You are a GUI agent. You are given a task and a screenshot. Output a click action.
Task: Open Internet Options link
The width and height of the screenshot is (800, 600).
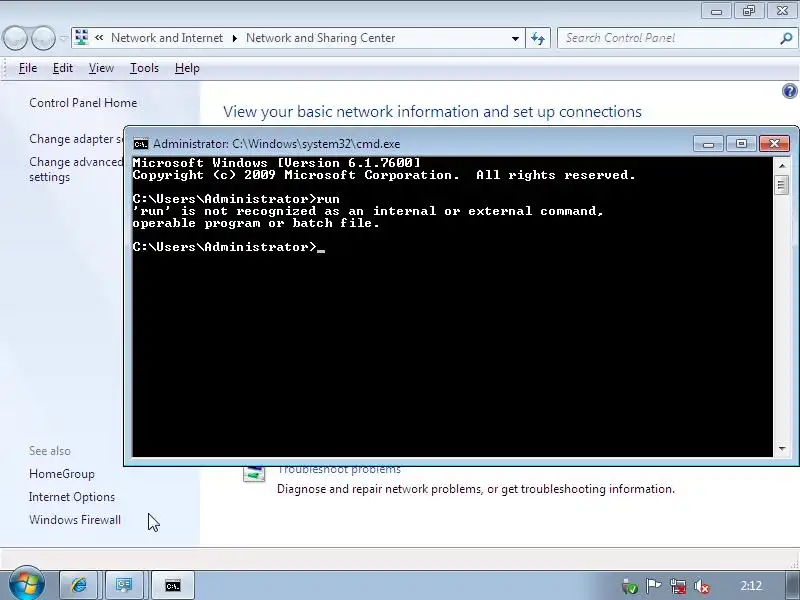72,497
